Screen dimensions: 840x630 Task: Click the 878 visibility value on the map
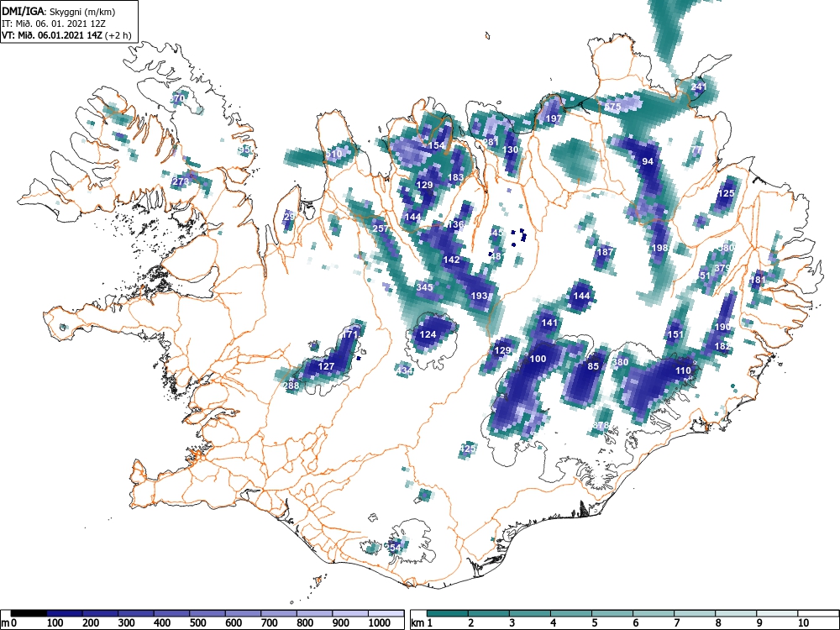[x=601, y=425]
